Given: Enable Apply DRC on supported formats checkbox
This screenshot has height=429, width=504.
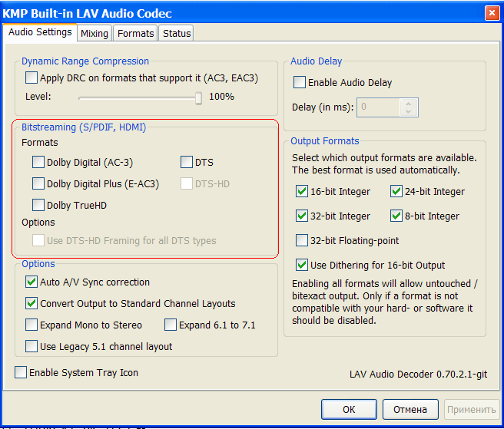Looking at the screenshot, I should [x=31, y=78].
